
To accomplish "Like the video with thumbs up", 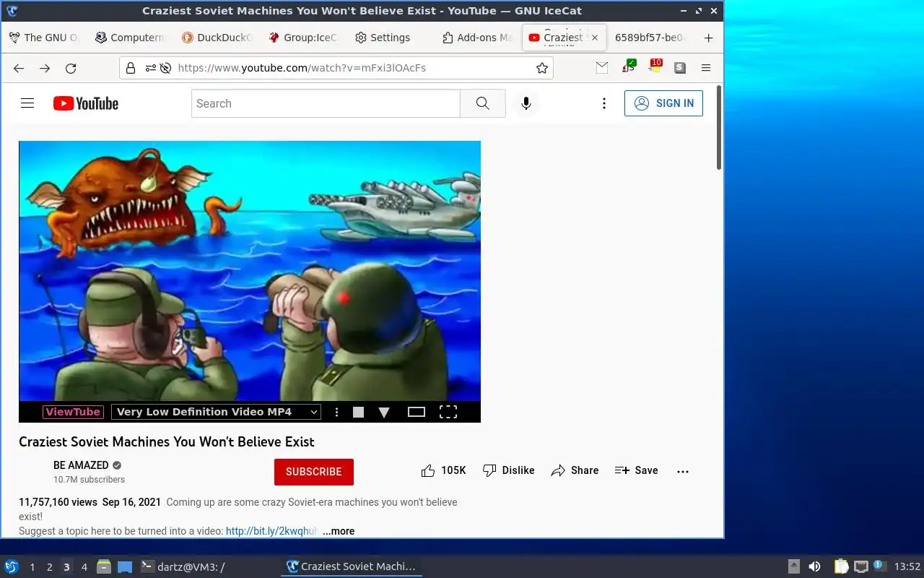I will click(x=443, y=470).
